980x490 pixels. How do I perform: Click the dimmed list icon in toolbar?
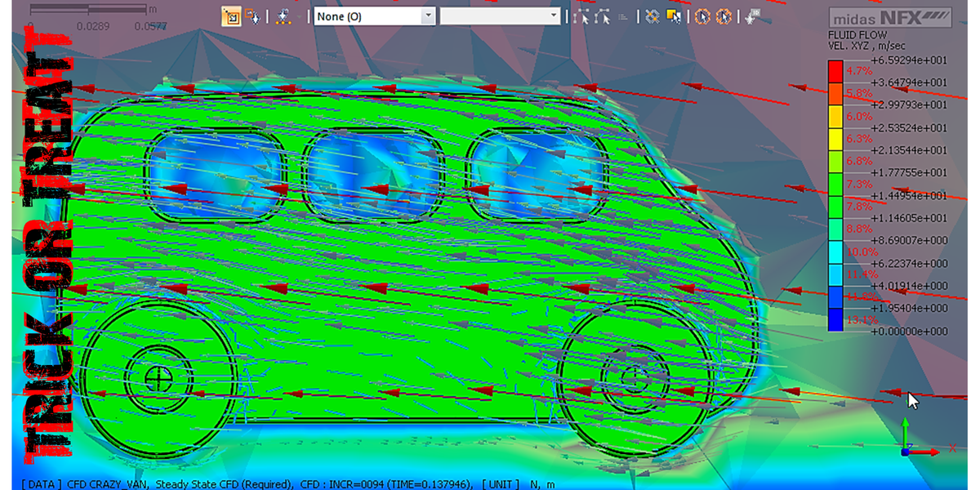click(x=625, y=16)
